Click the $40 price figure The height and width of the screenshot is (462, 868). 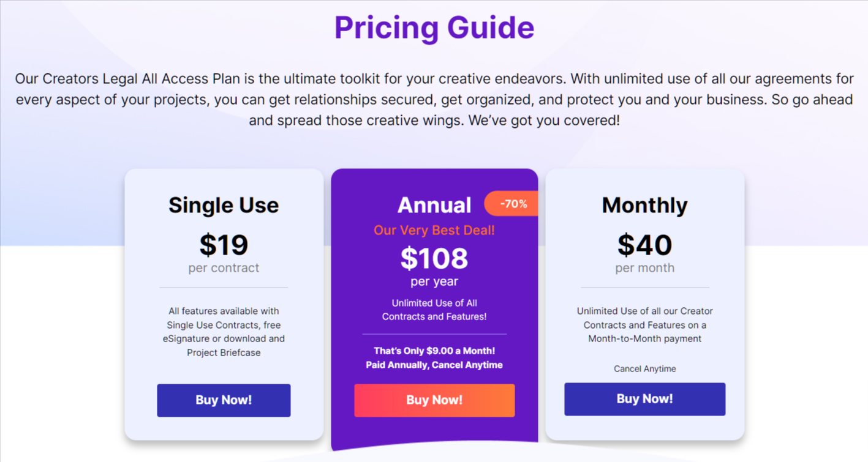[x=644, y=244]
